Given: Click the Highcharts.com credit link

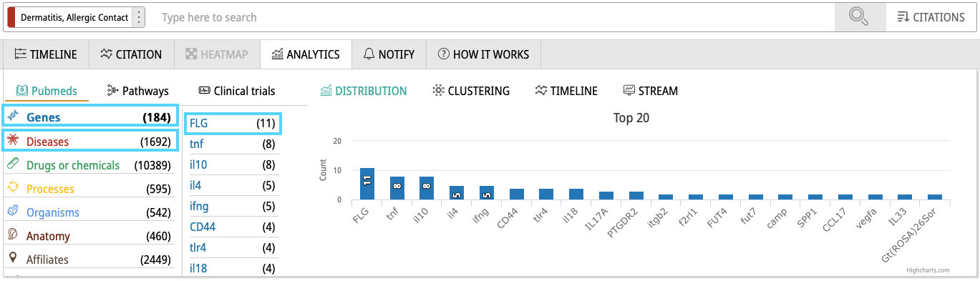Looking at the screenshot, I should point(928,270).
